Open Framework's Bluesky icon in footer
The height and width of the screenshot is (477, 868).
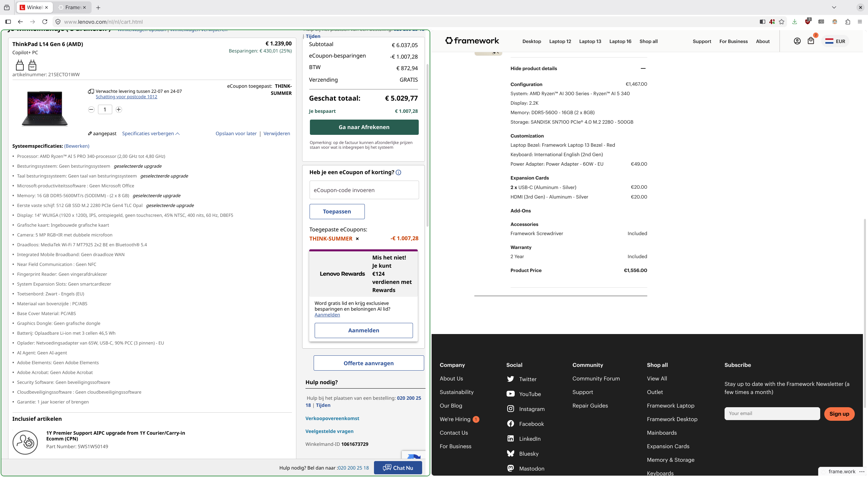point(510,454)
